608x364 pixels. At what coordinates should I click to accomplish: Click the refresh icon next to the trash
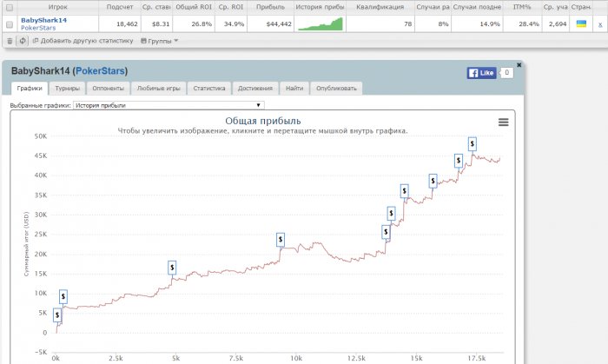click(23, 41)
